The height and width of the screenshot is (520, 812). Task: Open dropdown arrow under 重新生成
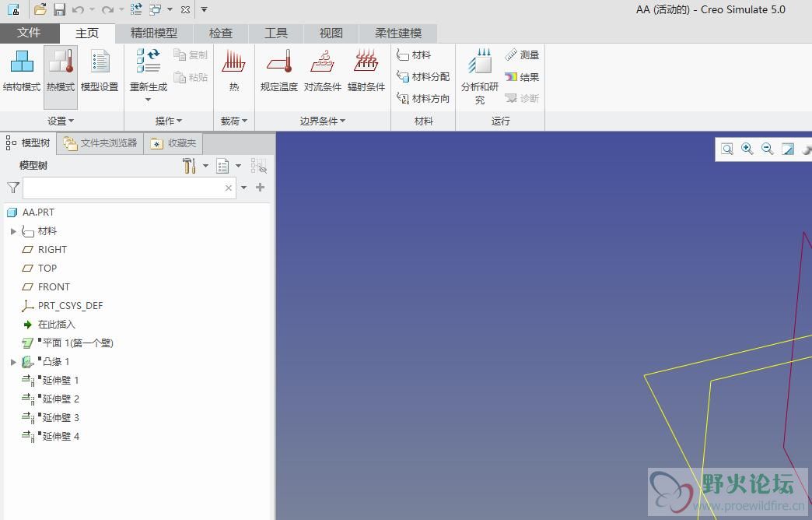pyautogui.click(x=148, y=100)
